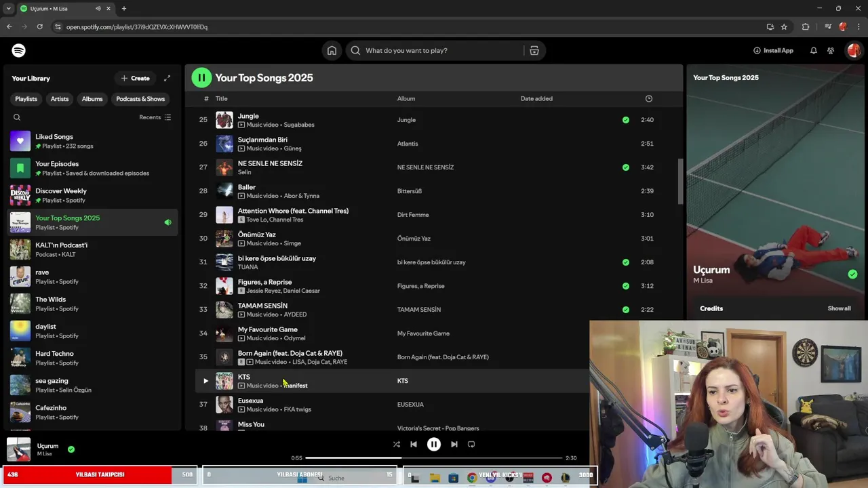
Task: Open user profile avatar
Action: point(853,50)
